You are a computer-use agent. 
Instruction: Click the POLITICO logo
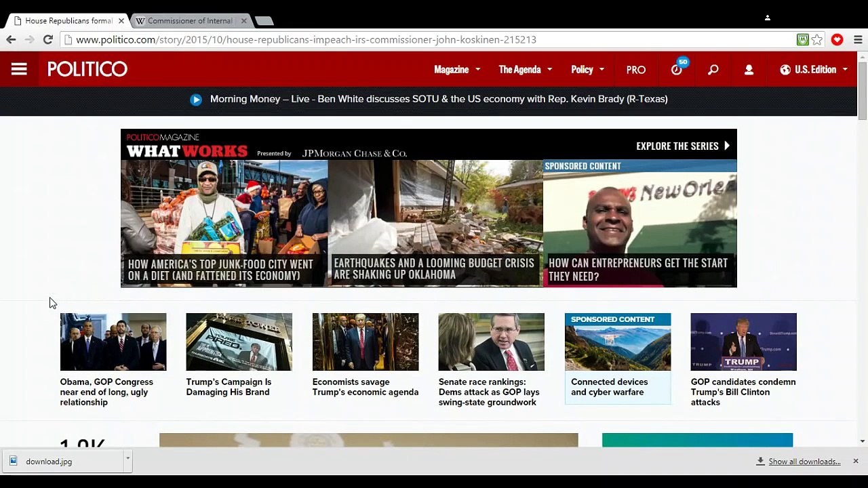(87, 69)
